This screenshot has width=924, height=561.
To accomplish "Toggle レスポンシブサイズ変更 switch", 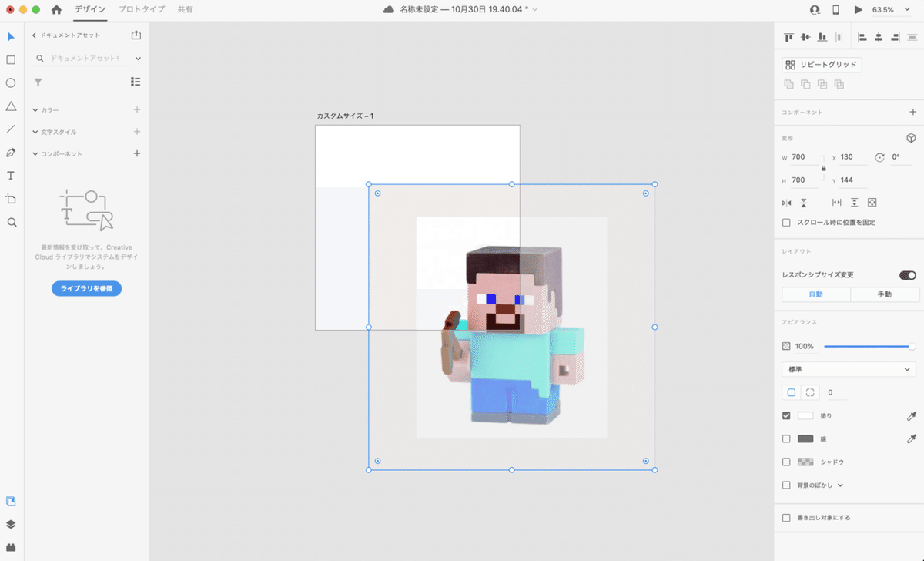I will tap(907, 275).
